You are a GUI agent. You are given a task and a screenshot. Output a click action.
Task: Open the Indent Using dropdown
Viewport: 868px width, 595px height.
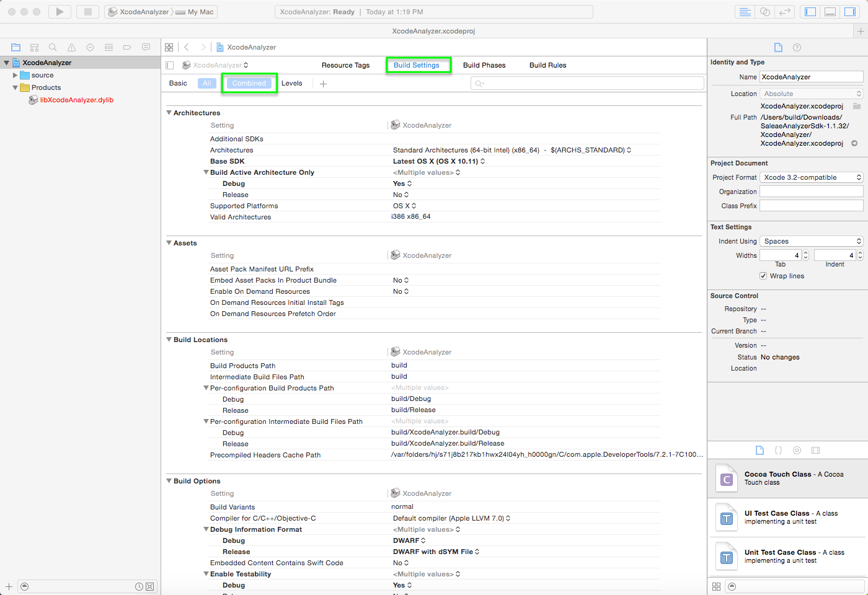811,241
